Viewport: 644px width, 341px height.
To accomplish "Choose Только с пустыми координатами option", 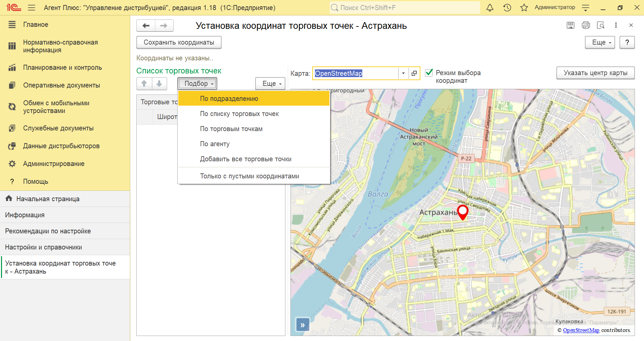I will click(x=249, y=176).
